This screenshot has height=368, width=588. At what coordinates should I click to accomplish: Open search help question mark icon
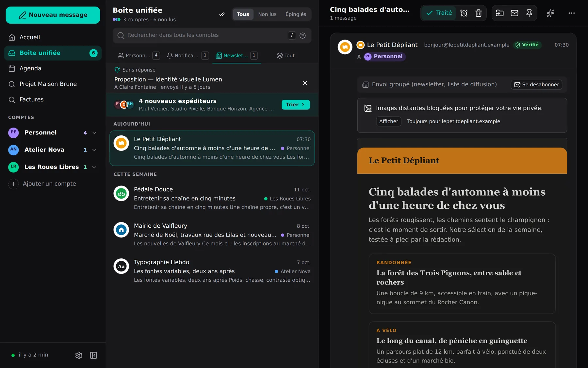click(302, 35)
